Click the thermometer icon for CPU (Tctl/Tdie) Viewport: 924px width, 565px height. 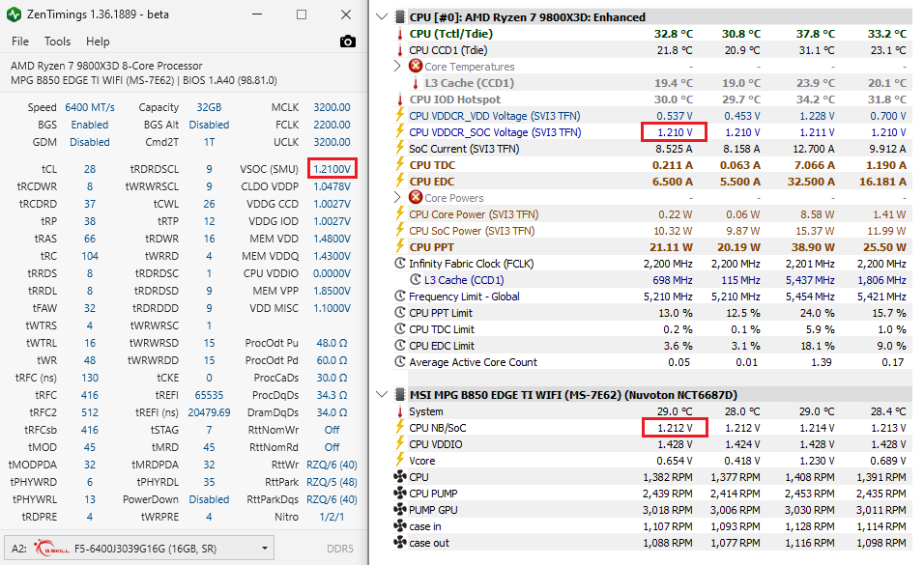pos(399,34)
